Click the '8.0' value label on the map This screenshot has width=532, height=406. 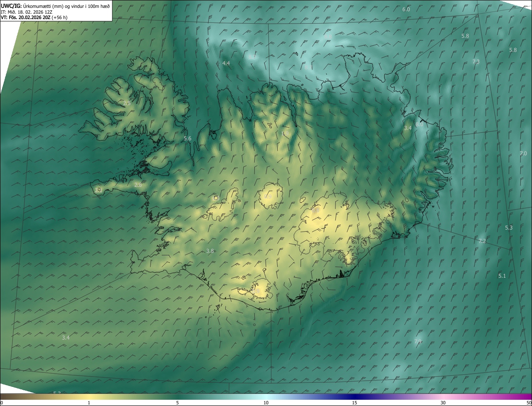(419, 124)
